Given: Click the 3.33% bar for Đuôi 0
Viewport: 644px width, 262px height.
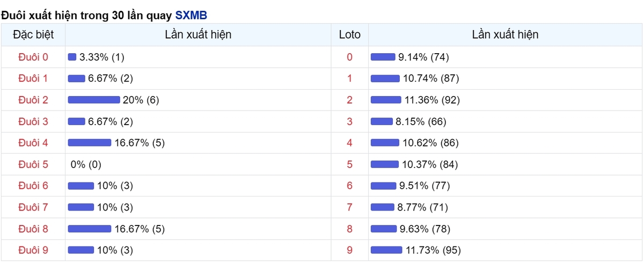Looking at the screenshot, I should click(x=72, y=57).
